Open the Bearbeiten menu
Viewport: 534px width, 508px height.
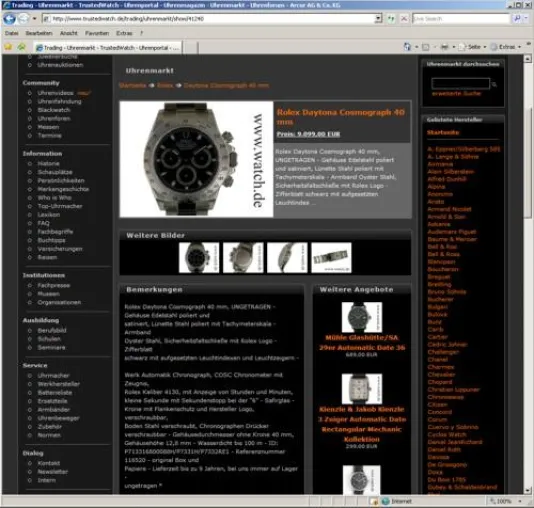tap(39, 33)
